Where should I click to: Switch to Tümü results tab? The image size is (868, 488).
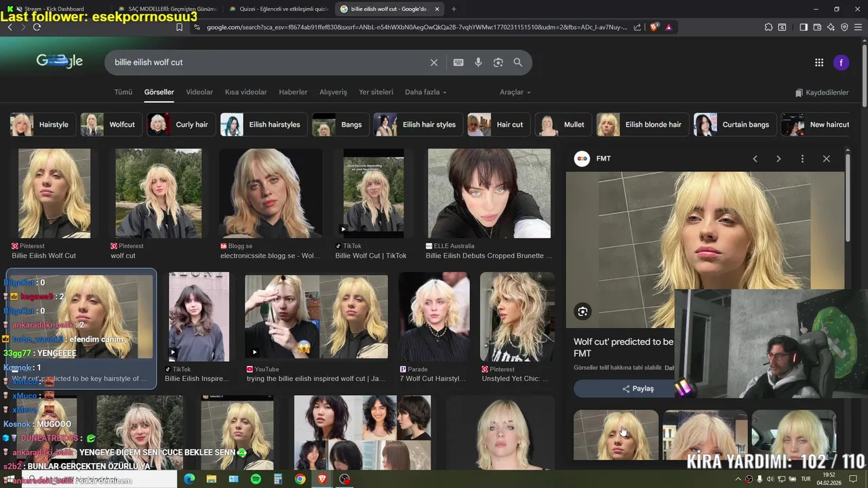(x=123, y=92)
